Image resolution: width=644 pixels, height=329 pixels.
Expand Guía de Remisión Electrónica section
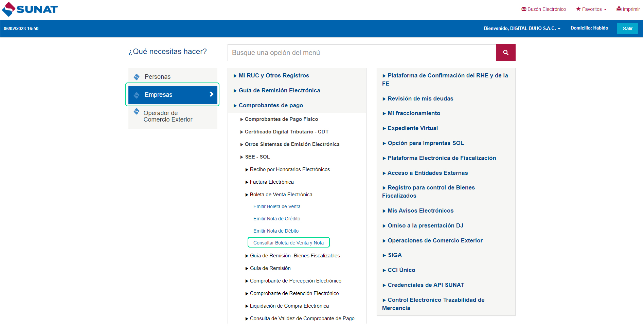tap(279, 90)
